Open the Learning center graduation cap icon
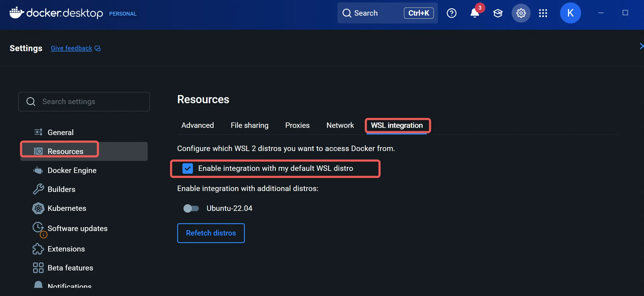The image size is (644, 296). (x=498, y=13)
